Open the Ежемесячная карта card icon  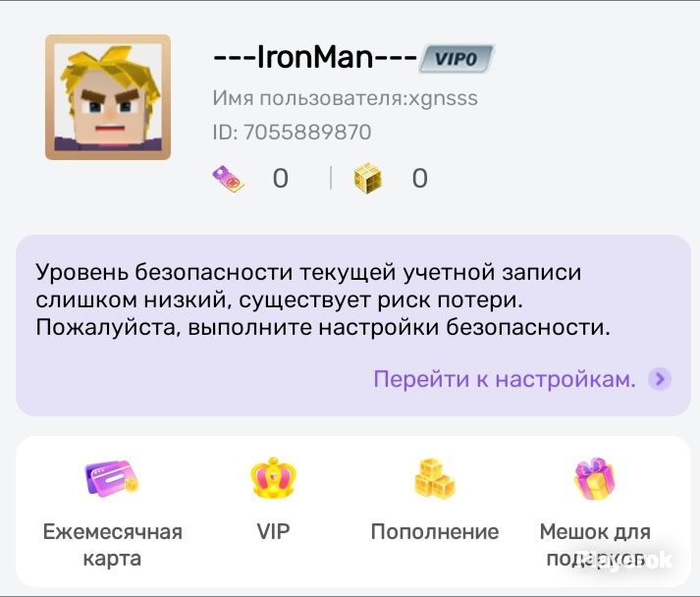point(112,478)
